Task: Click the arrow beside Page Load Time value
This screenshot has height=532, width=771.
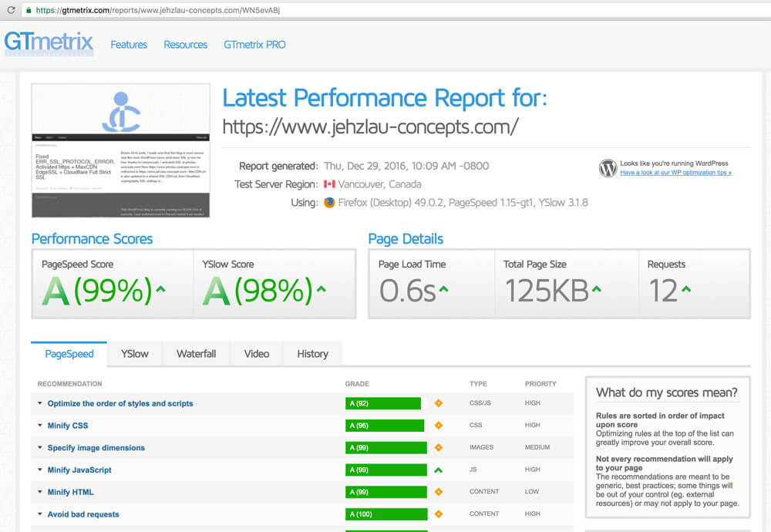Action: [444, 290]
